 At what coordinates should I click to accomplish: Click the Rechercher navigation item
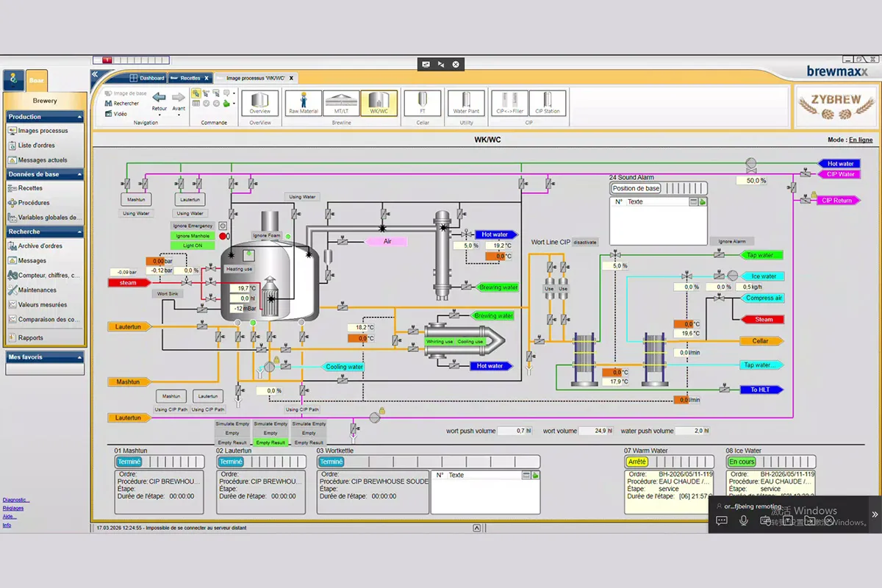click(x=121, y=104)
